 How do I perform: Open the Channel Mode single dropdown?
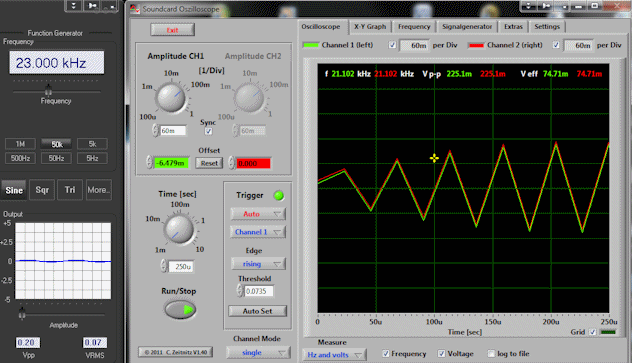[x=258, y=353]
